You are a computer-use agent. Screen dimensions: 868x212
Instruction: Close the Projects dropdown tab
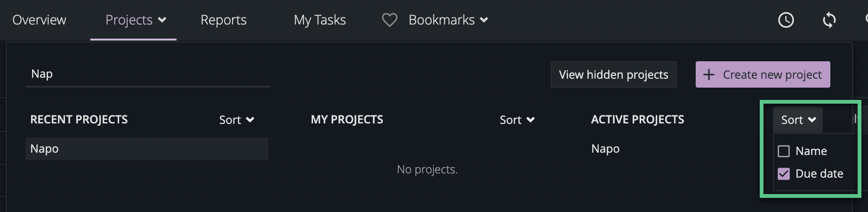coord(135,20)
